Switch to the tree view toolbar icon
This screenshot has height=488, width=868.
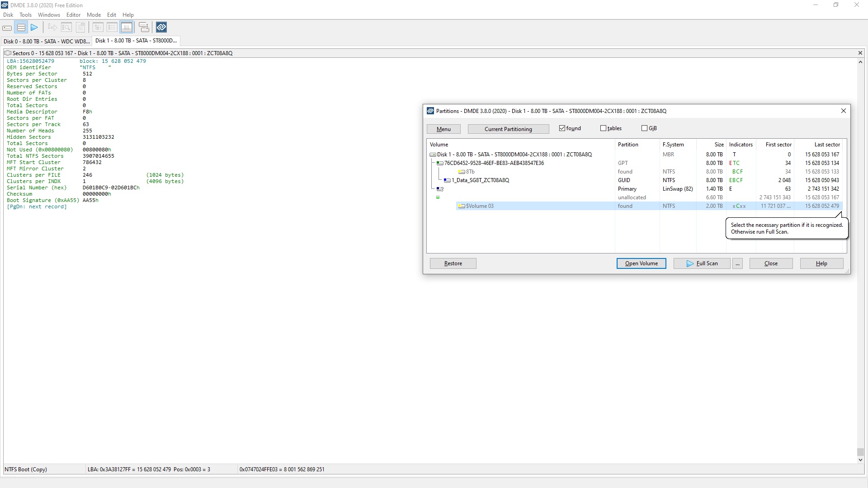tap(98, 28)
